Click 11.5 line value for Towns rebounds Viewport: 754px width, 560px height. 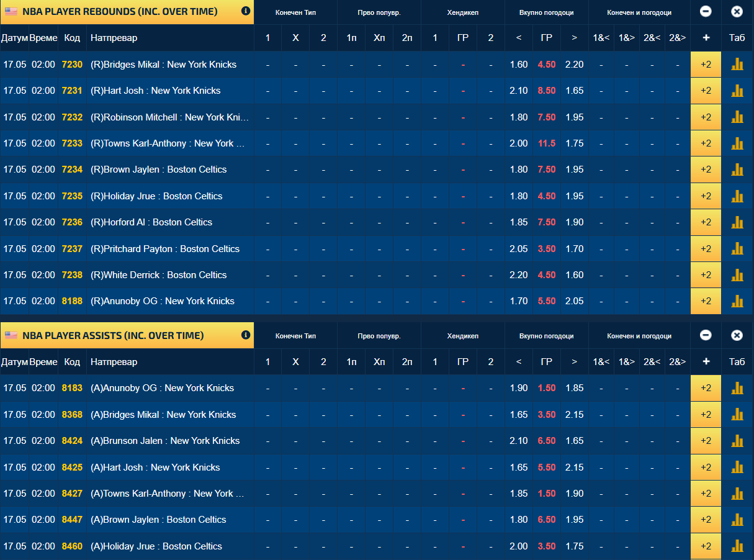click(x=547, y=143)
